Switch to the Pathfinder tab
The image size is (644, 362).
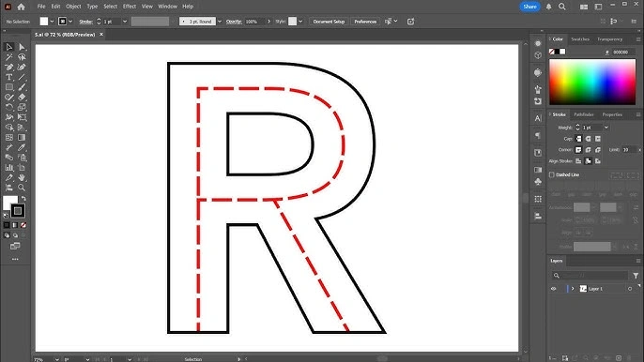click(x=584, y=114)
